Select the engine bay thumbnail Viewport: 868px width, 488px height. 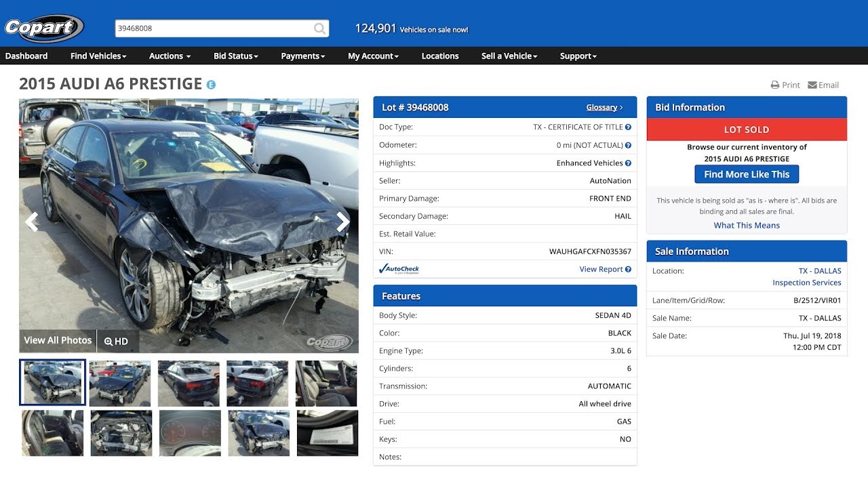[x=121, y=433]
